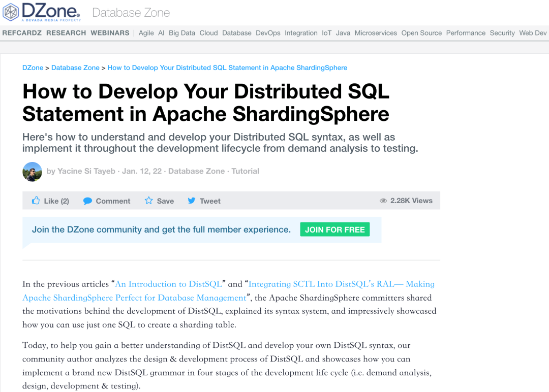Go to the Microservices zone
Image resolution: width=549 pixels, height=392 pixels.
[376, 33]
